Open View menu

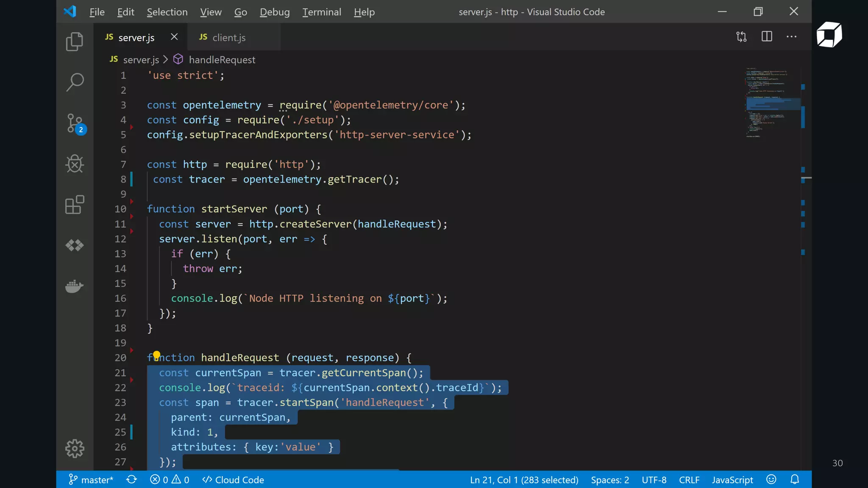click(x=211, y=12)
